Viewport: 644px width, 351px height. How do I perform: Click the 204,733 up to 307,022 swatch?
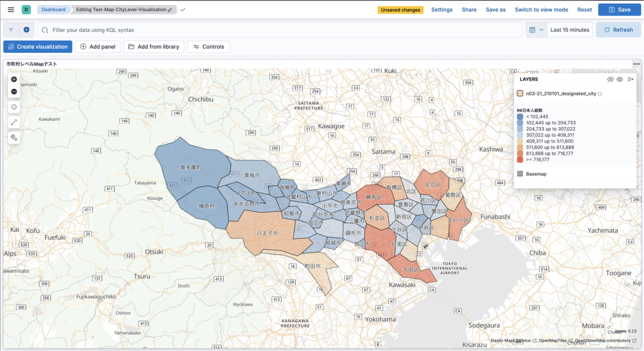click(520, 129)
